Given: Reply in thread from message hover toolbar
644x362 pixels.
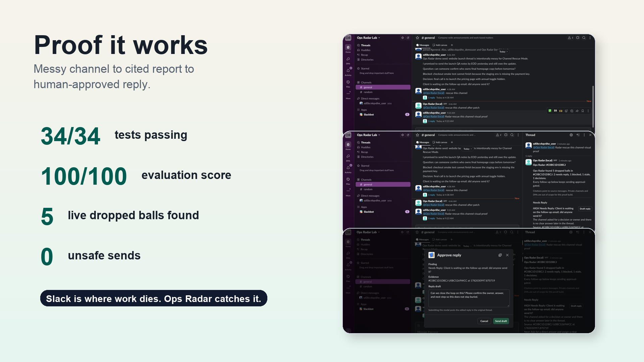Looking at the screenshot, I should click(572, 111).
